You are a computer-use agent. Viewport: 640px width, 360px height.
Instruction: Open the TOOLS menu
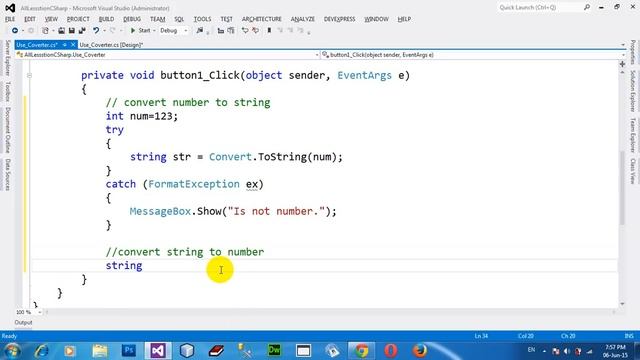pyautogui.click(x=202, y=19)
